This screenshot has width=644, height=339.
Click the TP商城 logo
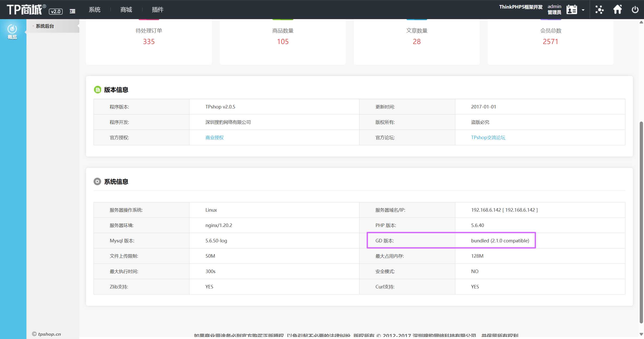(26, 10)
